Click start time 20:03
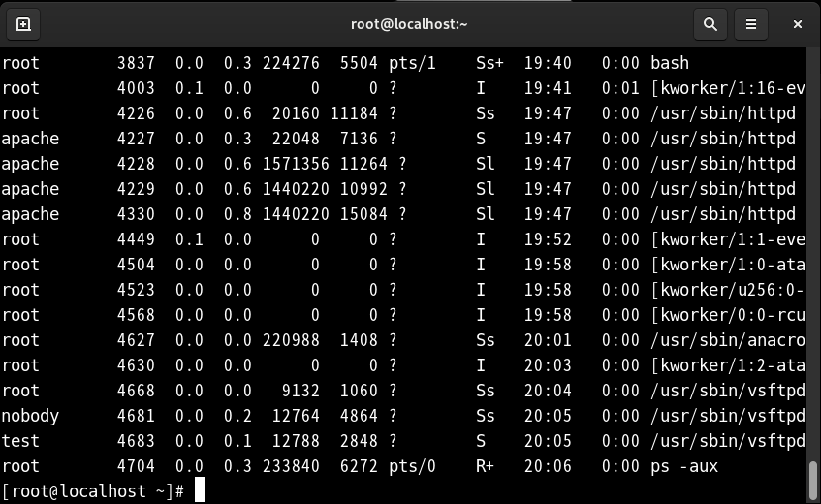Image resolution: width=821 pixels, height=504 pixels. (x=548, y=365)
